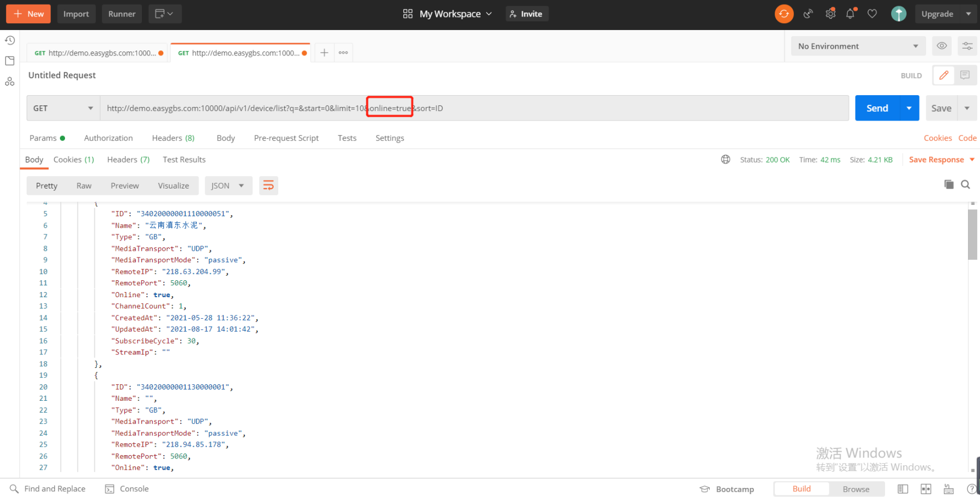Open the Pre-request Script tab
980x497 pixels.
pyautogui.click(x=286, y=138)
